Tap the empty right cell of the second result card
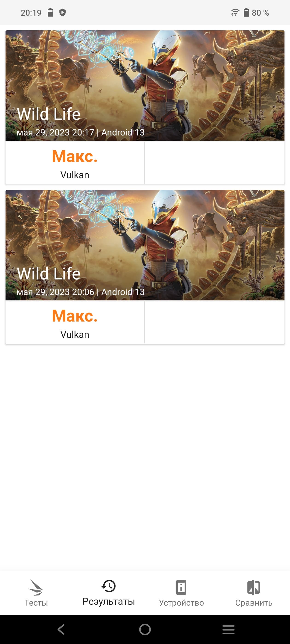 click(215, 322)
